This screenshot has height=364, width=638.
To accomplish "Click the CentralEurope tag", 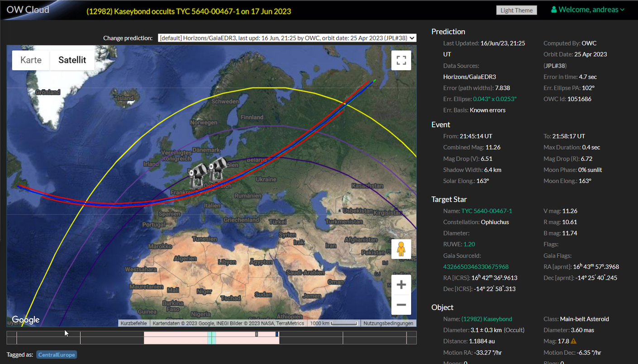I will coord(57,355).
